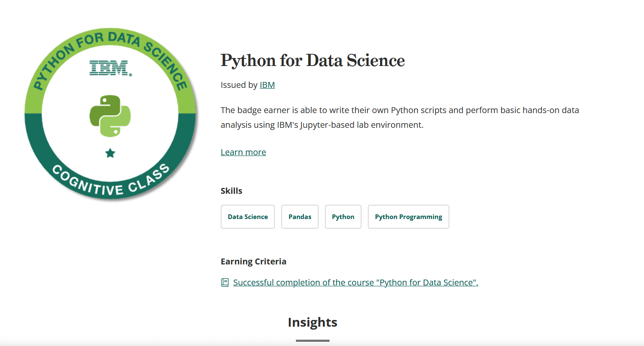This screenshot has height=346, width=644.
Task: Click the star icon on the badge
Action: pos(110,154)
